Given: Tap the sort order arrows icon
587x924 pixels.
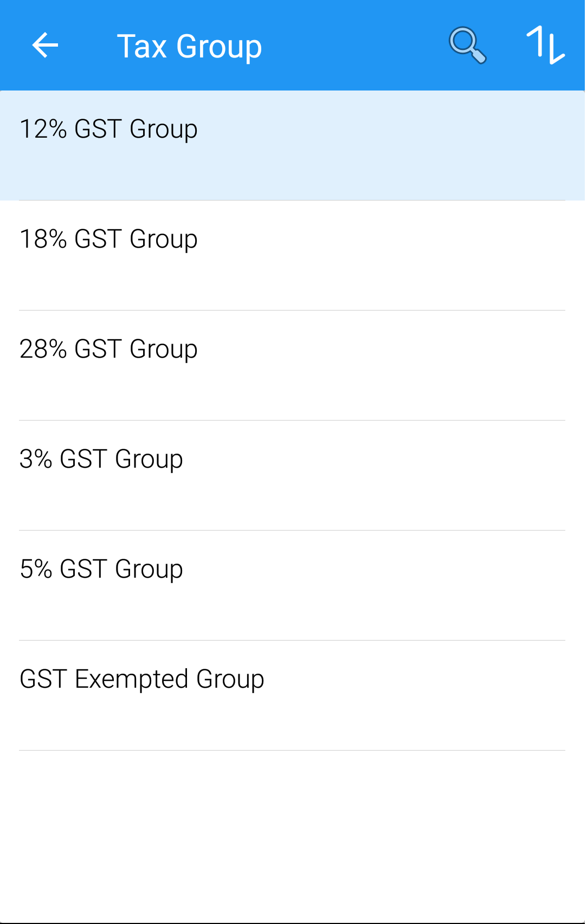Looking at the screenshot, I should tap(545, 45).
